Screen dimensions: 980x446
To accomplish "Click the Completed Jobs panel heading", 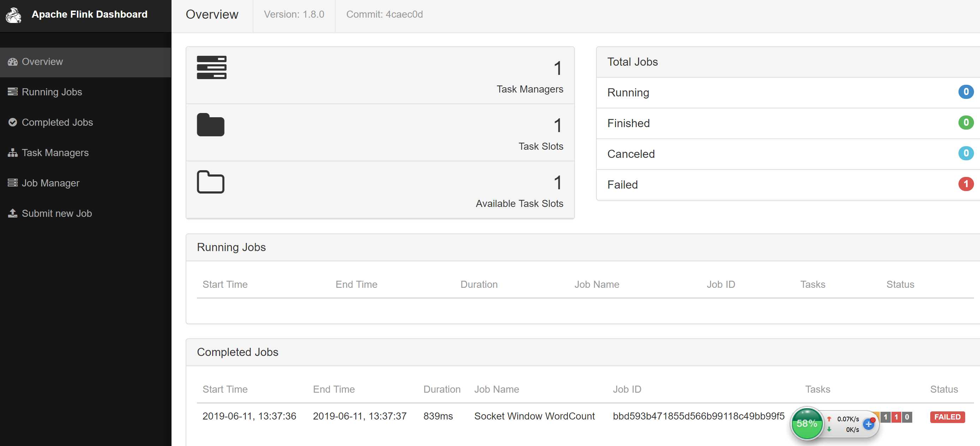I will point(238,352).
